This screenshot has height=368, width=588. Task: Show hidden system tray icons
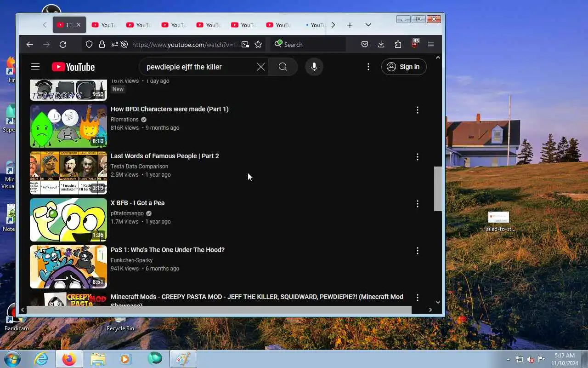pyautogui.click(x=508, y=359)
